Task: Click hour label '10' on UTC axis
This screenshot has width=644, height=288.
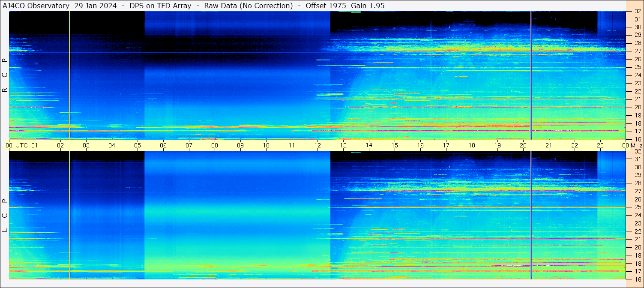Action: tap(266, 145)
